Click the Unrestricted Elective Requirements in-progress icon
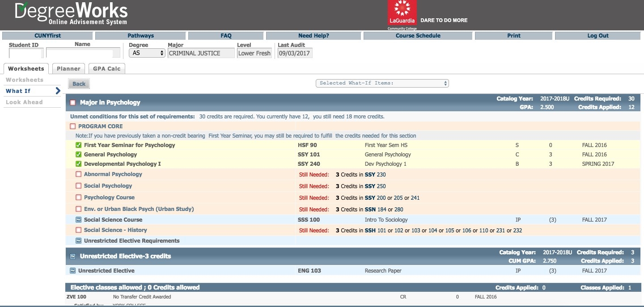Image resolution: width=644 pixels, height=307 pixels. click(78, 241)
